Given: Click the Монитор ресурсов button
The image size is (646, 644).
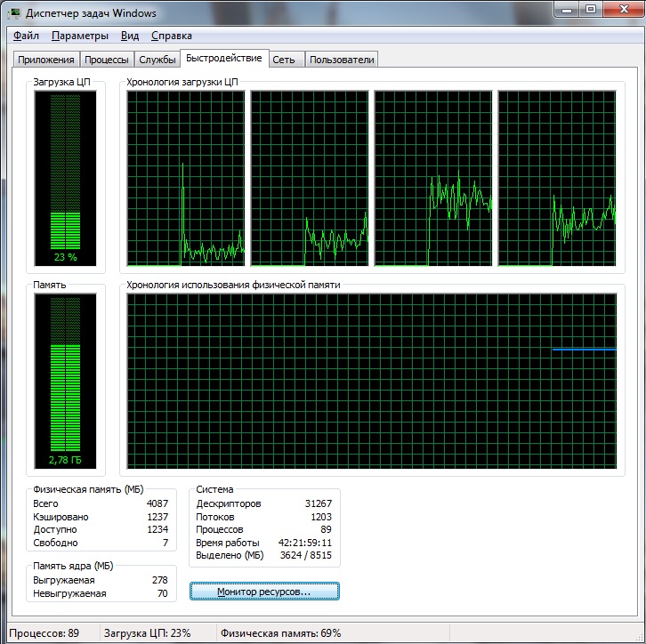Looking at the screenshot, I should [264, 592].
